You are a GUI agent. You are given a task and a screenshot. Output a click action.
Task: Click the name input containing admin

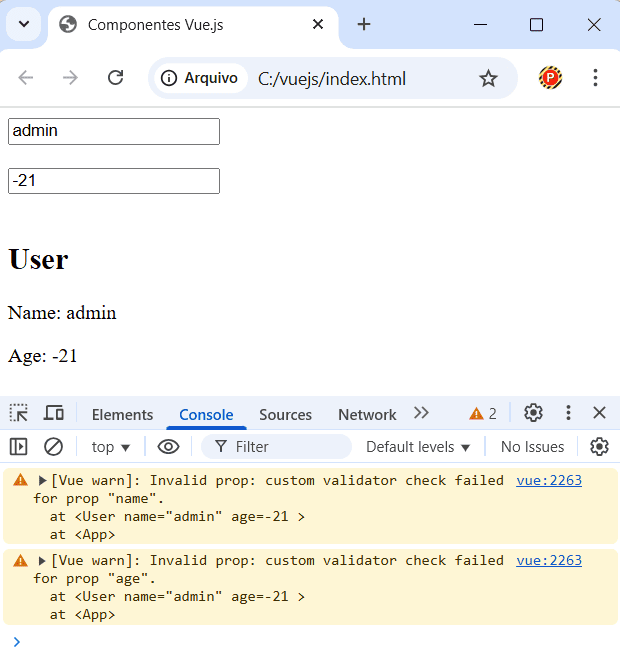114,131
